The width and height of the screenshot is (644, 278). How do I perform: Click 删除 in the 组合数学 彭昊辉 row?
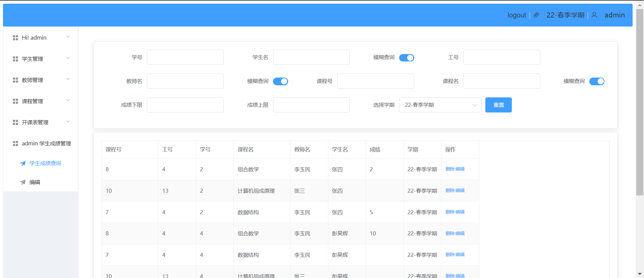pos(450,234)
